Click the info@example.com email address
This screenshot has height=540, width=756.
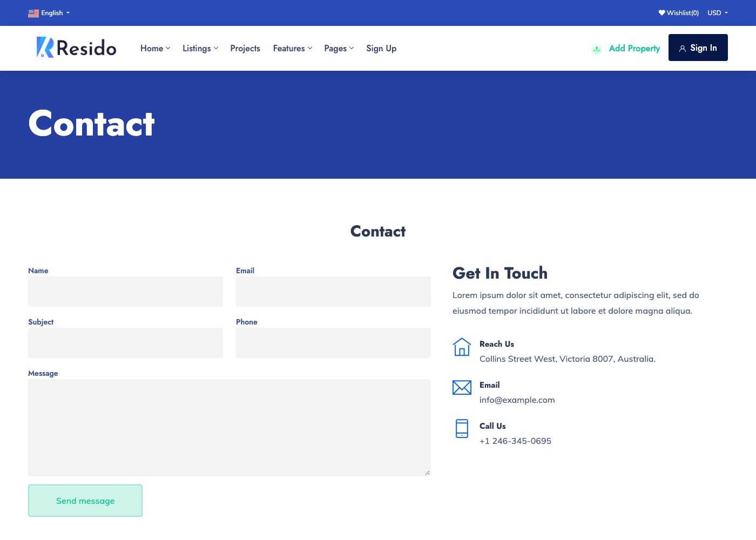(517, 400)
